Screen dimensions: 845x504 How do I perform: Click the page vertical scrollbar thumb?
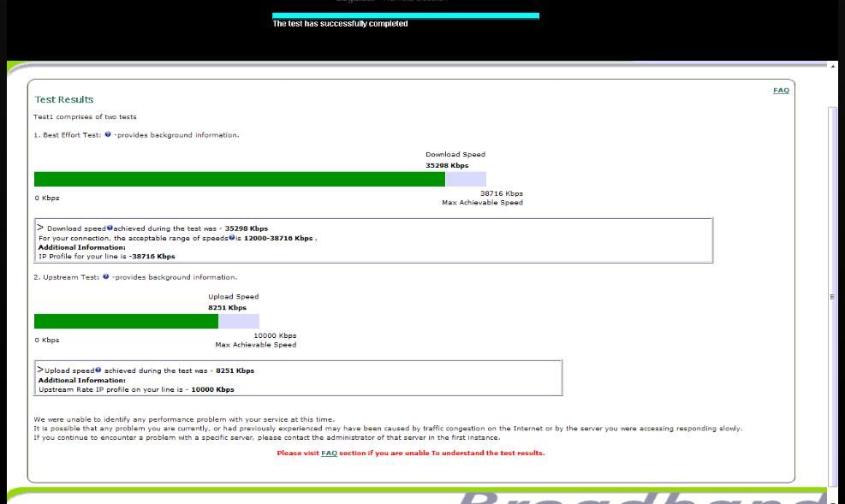[x=832, y=296]
